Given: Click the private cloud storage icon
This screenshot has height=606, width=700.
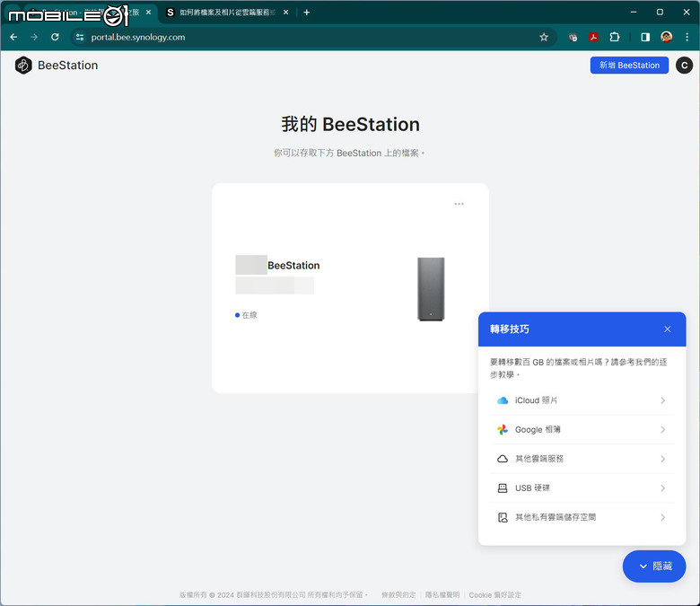Looking at the screenshot, I should coord(503,517).
